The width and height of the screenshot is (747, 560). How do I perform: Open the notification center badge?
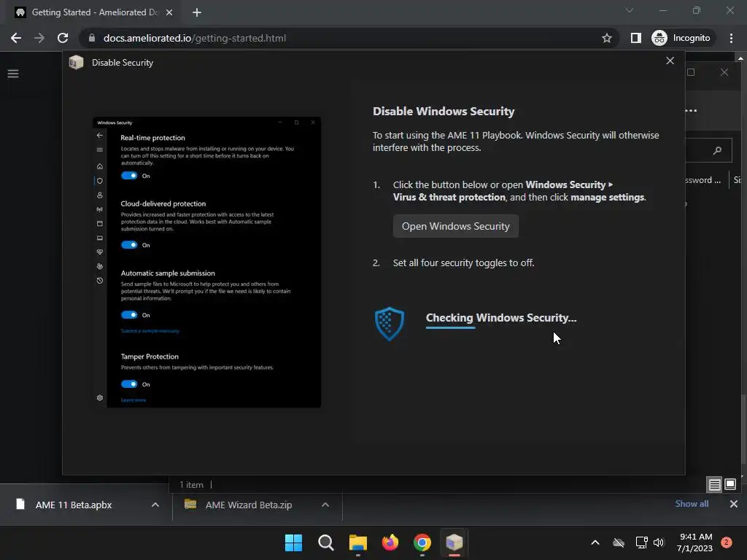pos(727,542)
